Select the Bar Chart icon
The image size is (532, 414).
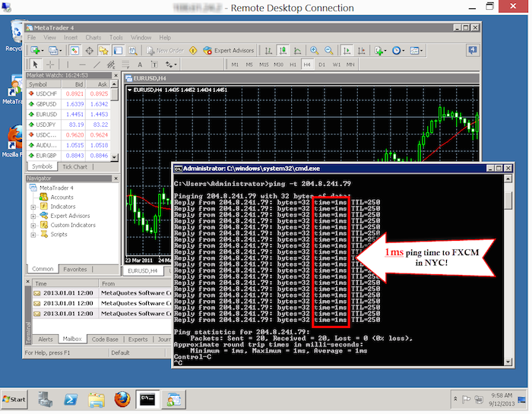[x=268, y=51]
